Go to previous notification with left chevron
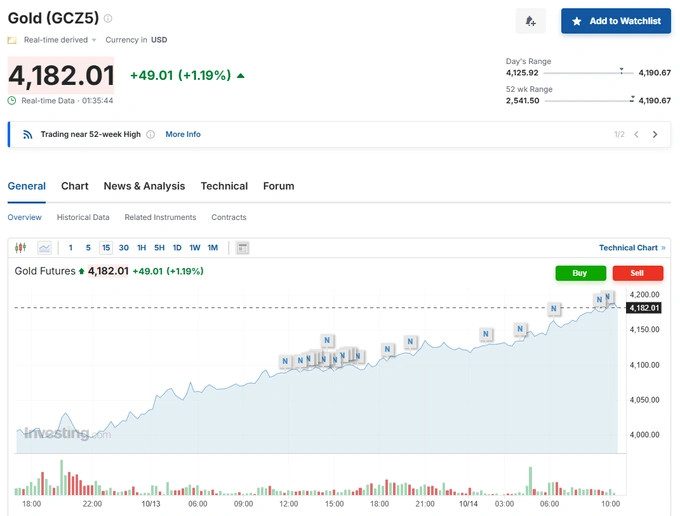Viewport: 680px width, 516px height. coord(636,134)
